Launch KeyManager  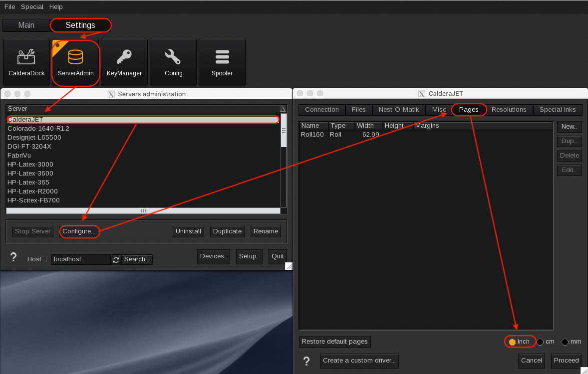124,62
